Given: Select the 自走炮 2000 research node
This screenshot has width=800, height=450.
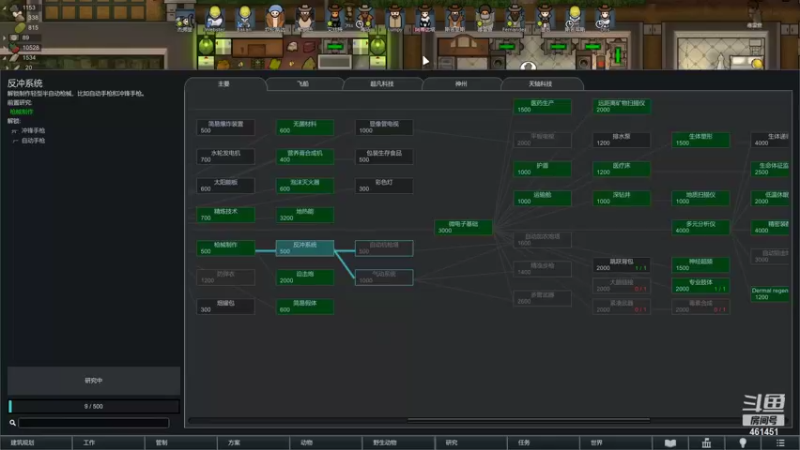Looking at the screenshot, I should [305, 277].
